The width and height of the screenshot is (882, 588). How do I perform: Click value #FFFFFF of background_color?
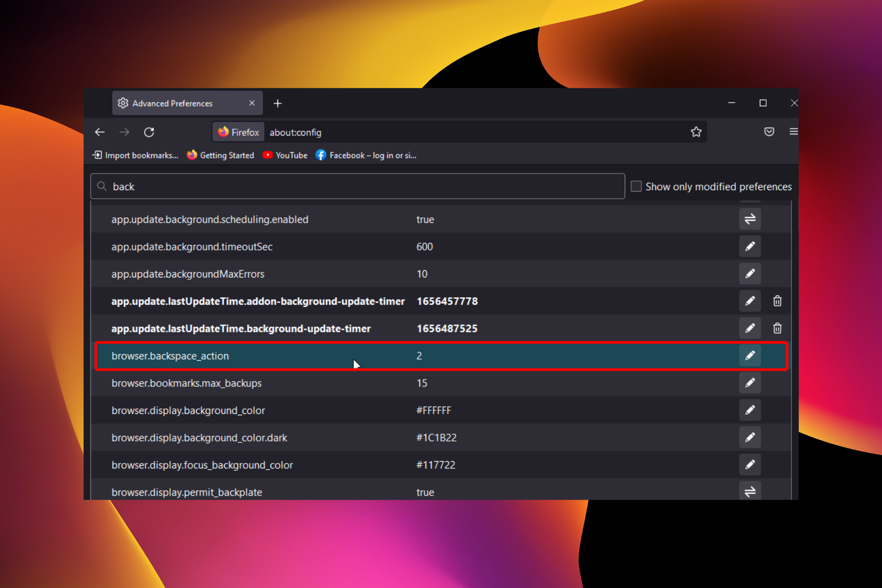[x=434, y=410]
